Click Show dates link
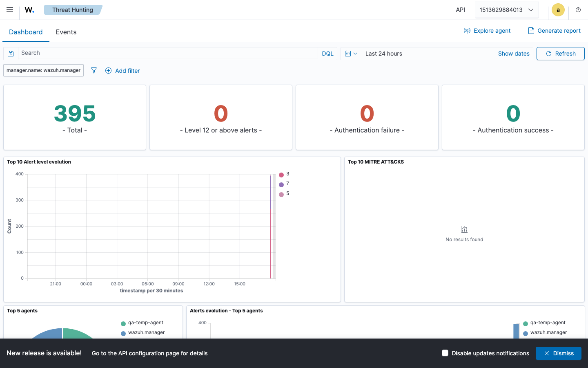This screenshot has height=368, width=588. pyautogui.click(x=514, y=54)
